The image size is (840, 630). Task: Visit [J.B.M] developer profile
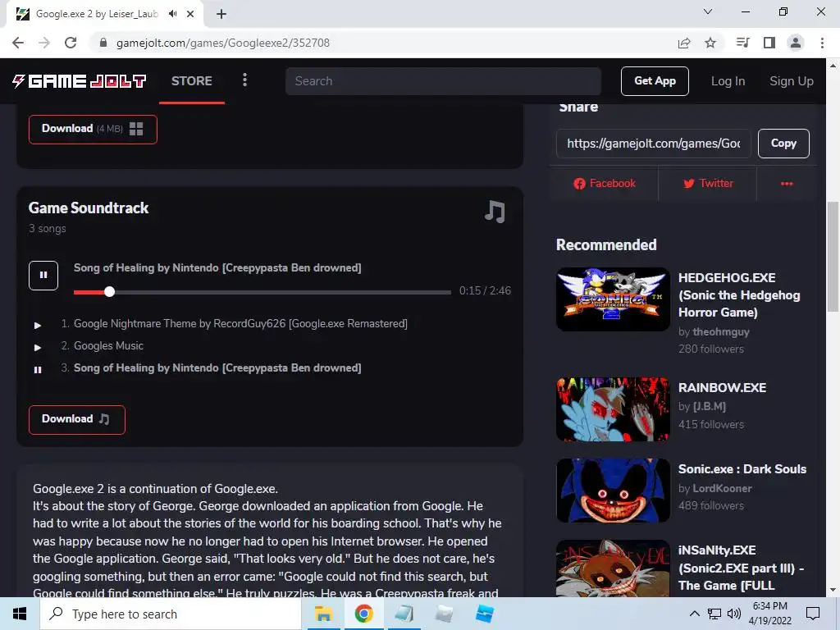(710, 407)
